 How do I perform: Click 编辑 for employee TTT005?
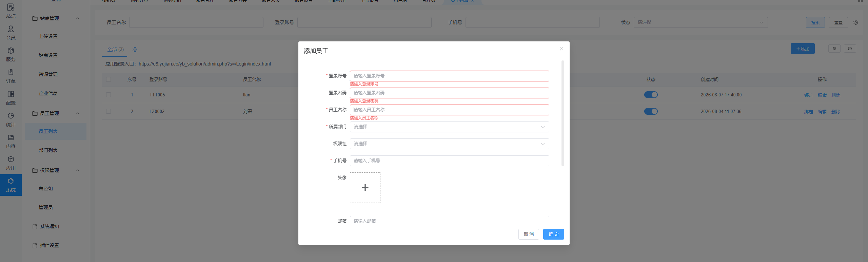[x=822, y=95]
